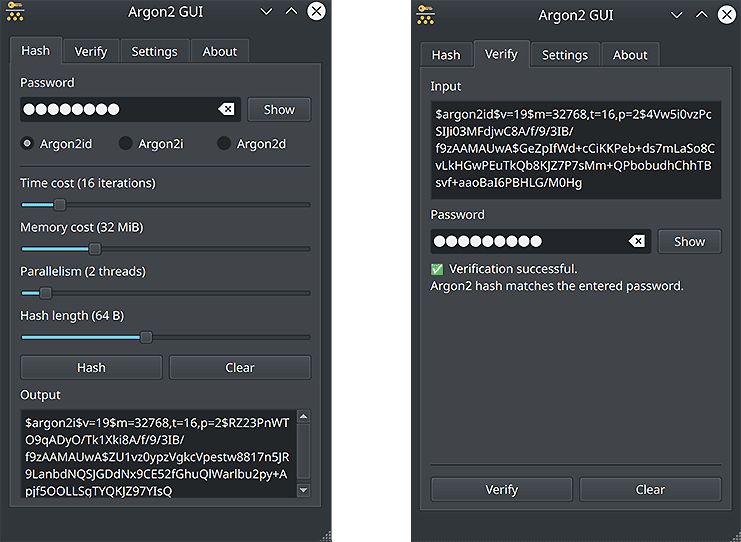Click the 'Verification successful.' text
Screen dimensions: 741x542
click(x=513, y=269)
